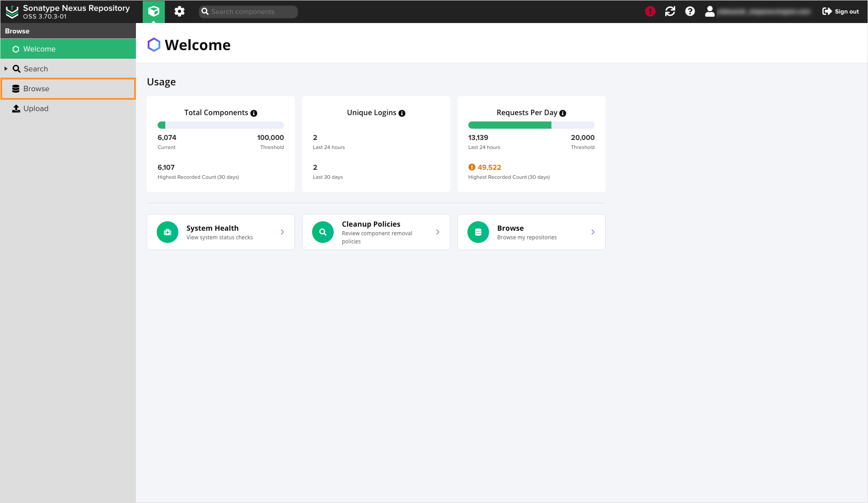Image resolution: width=868 pixels, height=503 pixels.
Task: Select Welcome in the sidebar
Action: 39,49
